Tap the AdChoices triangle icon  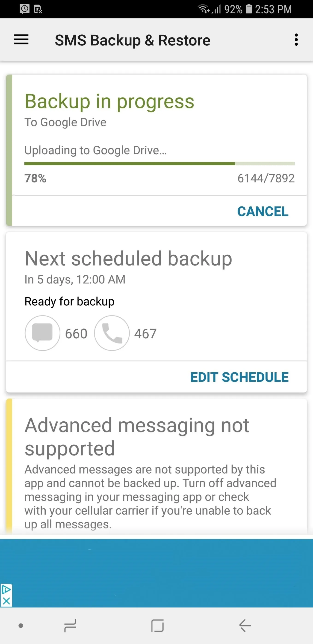coord(6,590)
